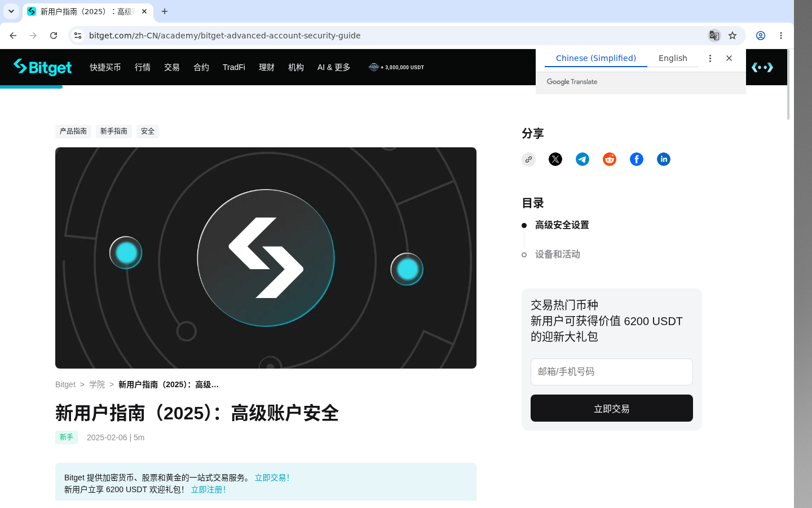Open 交易 menu
812x508 pixels.
[x=172, y=67]
